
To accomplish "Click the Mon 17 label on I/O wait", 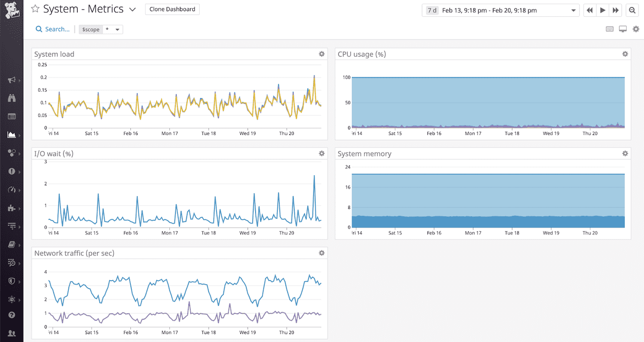I will point(169,233).
